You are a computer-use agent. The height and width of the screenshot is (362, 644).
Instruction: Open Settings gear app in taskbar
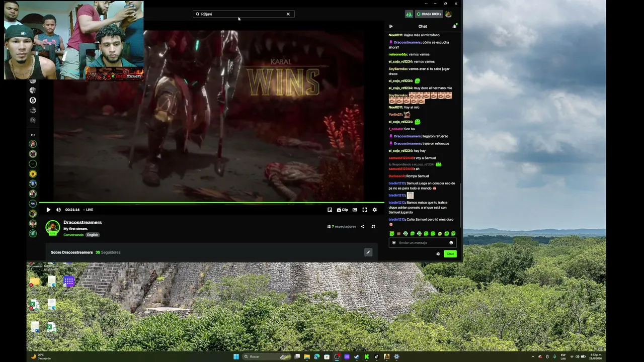coord(396,356)
